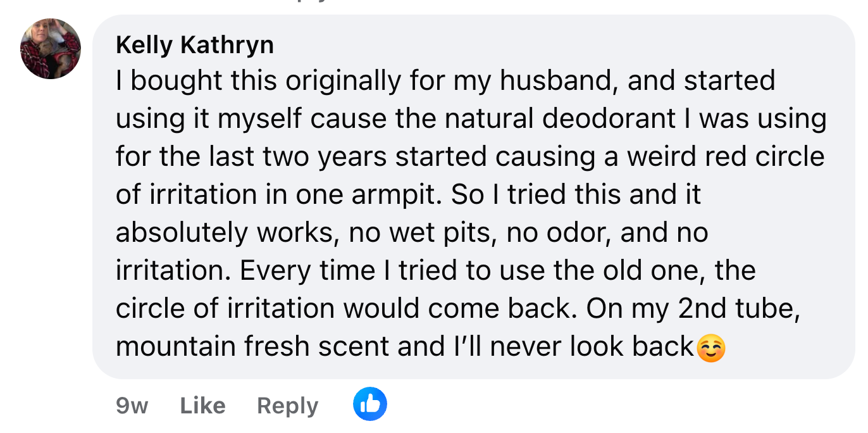Click the phrase "absolutely works"

click(x=225, y=233)
